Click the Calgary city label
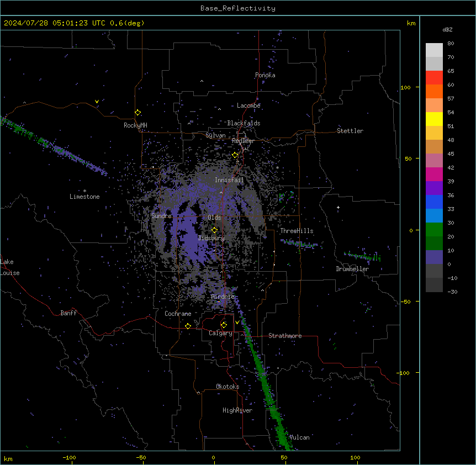The height and width of the screenshot is (465, 476). [x=220, y=333]
